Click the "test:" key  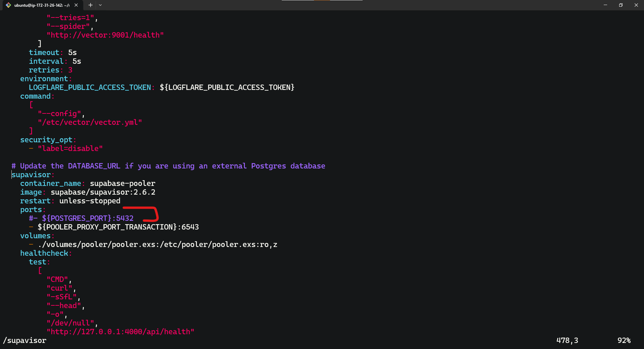click(x=40, y=262)
